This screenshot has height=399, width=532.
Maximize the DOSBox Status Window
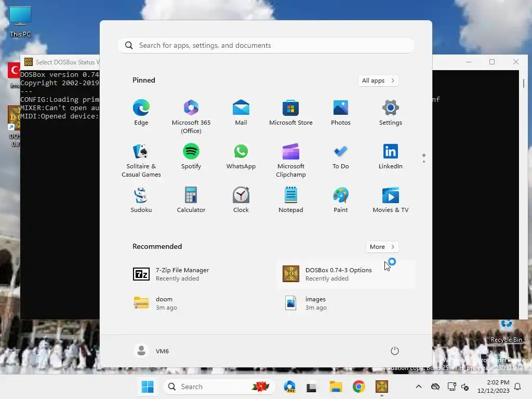(x=492, y=62)
